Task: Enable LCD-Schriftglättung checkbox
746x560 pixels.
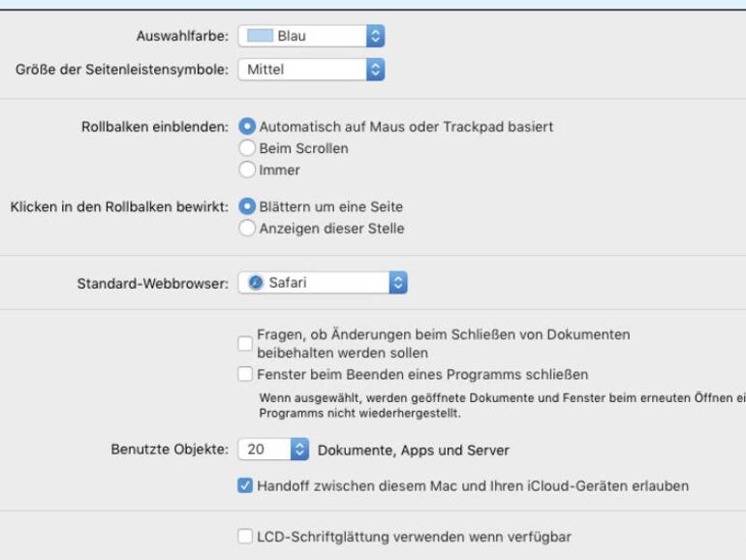Action: tap(245, 536)
